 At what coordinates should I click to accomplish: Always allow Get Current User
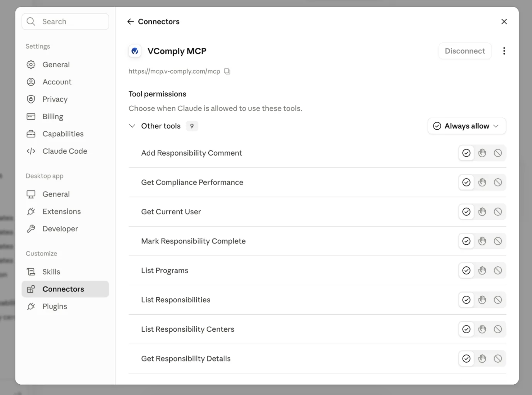point(466,212)
